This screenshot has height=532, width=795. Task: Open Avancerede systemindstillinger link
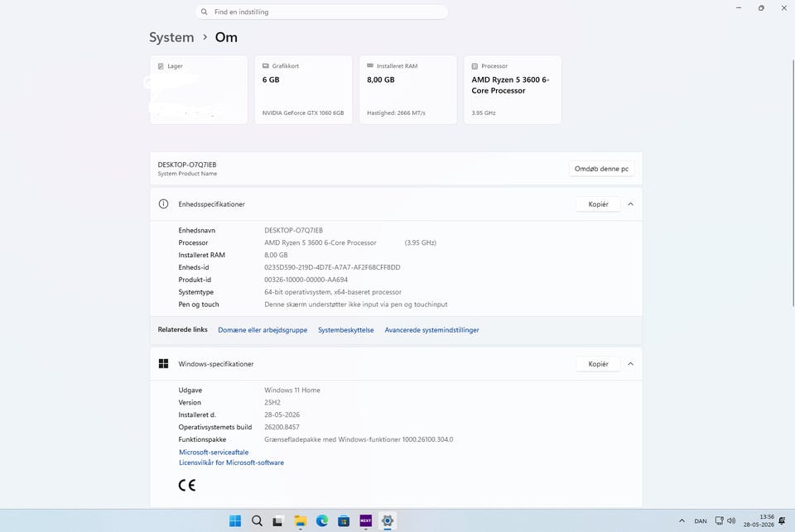tap(432, 330)
